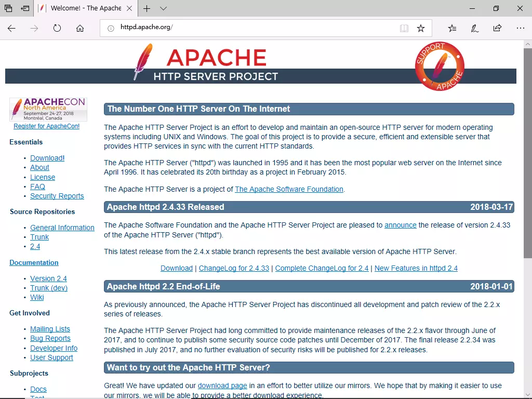Open User Support link
Image resolution: width=532 pixels, height=399 pixels.
(51, 357)
